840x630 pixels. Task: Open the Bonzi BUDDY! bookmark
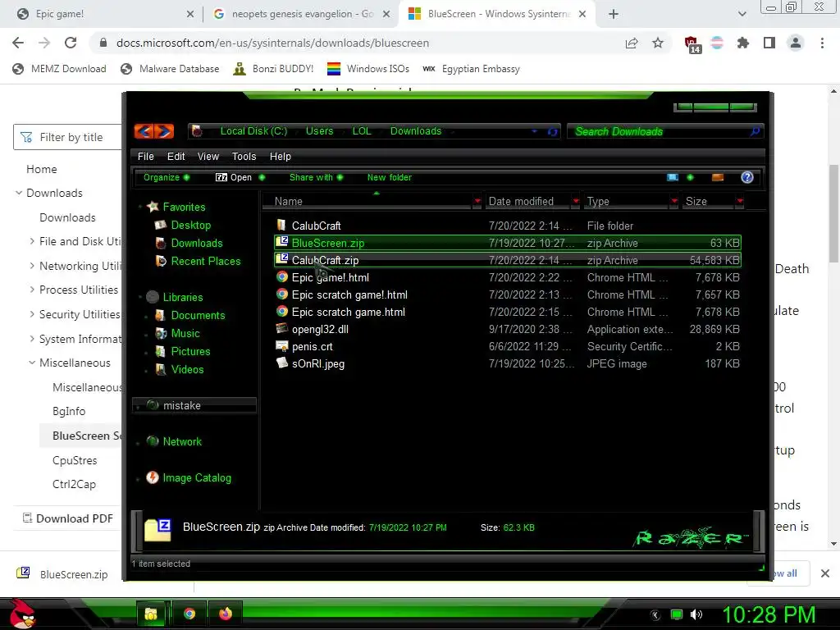click(x=273, y=69)
